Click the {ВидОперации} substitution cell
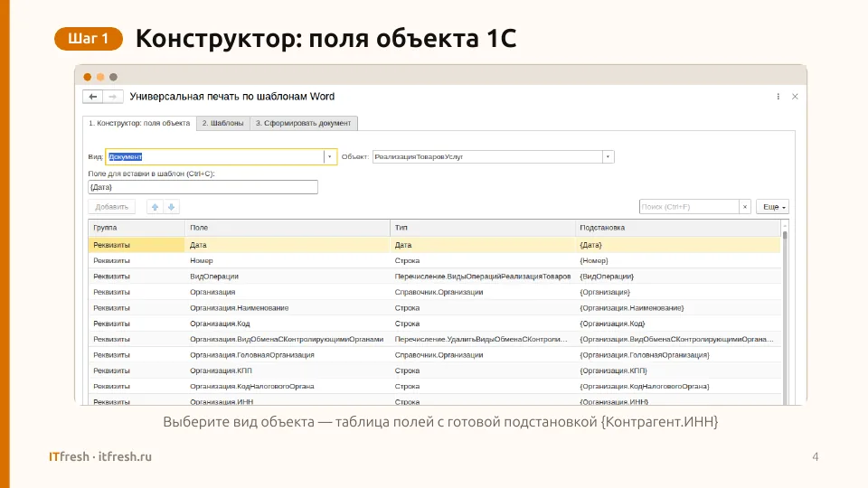The image size is (868, 488). point(677,277)
